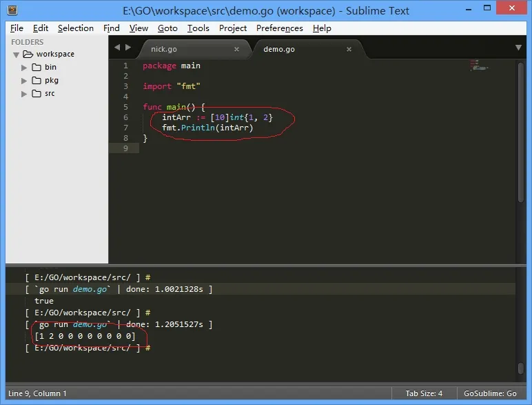The height and width of the screenshot is (405, 532).
Task: Click line number 1 in gutter
Action: [x=125, y=66]
